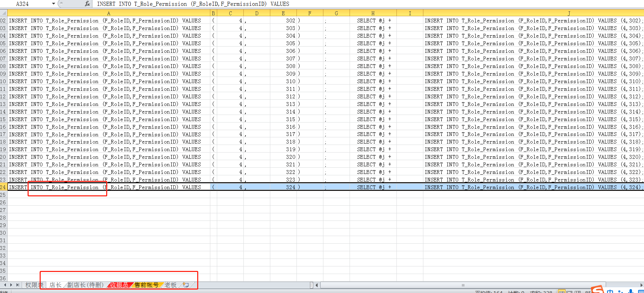Go to the previous sheet tab arrow

point(5,285)
